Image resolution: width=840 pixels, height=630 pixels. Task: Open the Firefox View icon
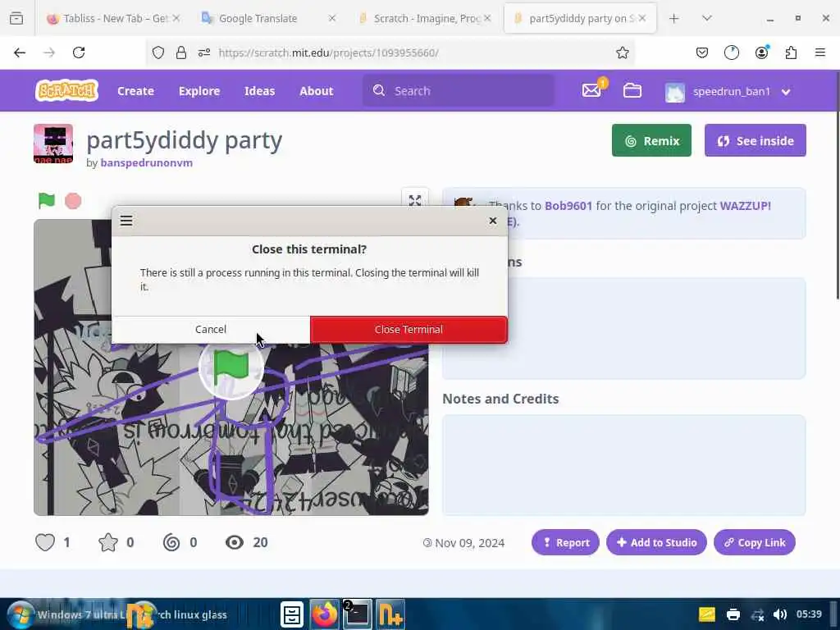pos(16,18)
